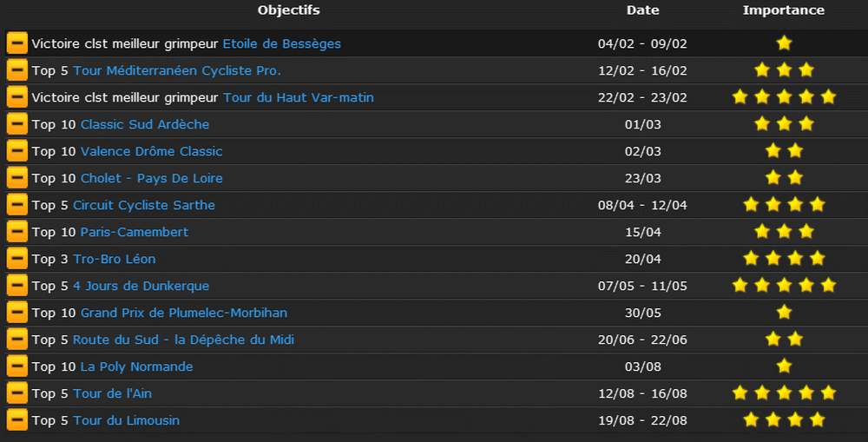Image resolution: width=868 pixels, height=442 pixels.
Task: Follow Route du Sud - la Dépêche du Midi link
Action: click(x=183, y=340)
